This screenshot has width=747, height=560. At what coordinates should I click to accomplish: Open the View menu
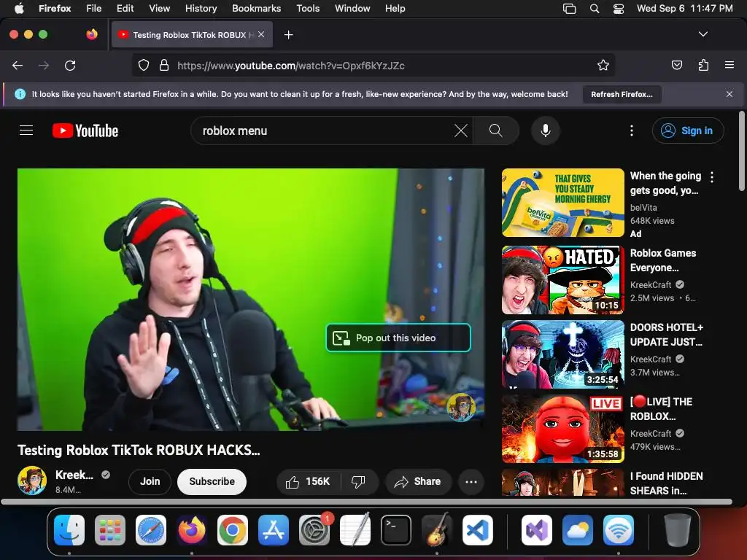click(x=159, y=9)
